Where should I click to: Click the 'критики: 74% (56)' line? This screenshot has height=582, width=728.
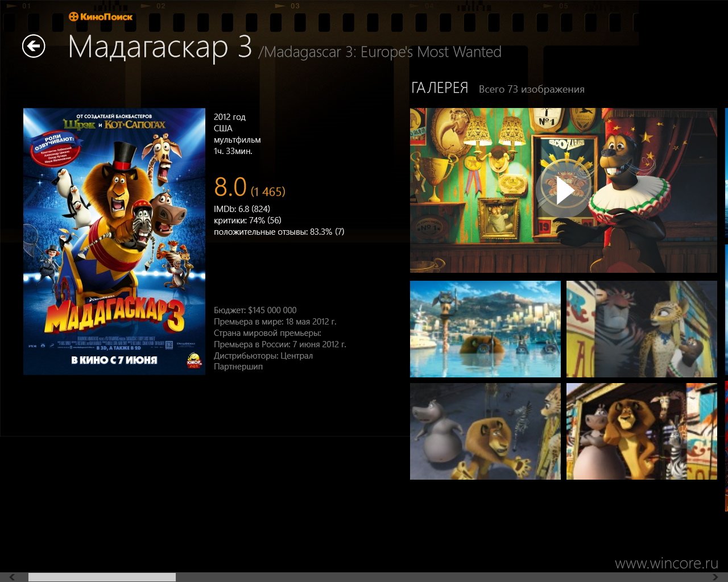(247, 221)
